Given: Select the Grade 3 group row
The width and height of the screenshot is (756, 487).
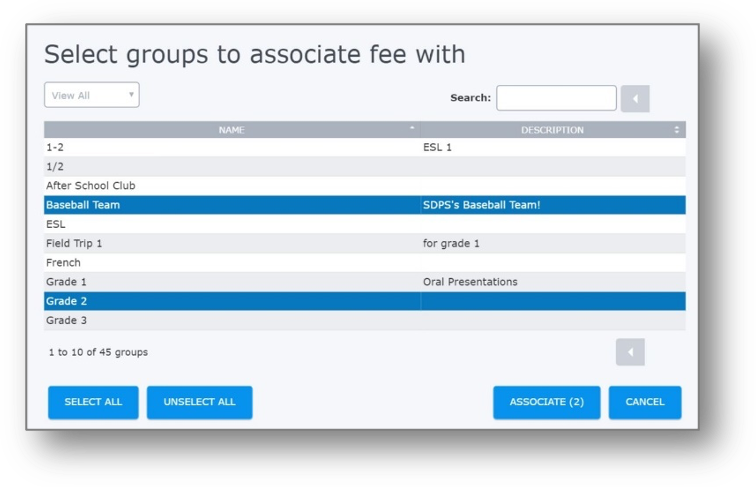Looking at the screenshot, I should (x=364, y=321).
